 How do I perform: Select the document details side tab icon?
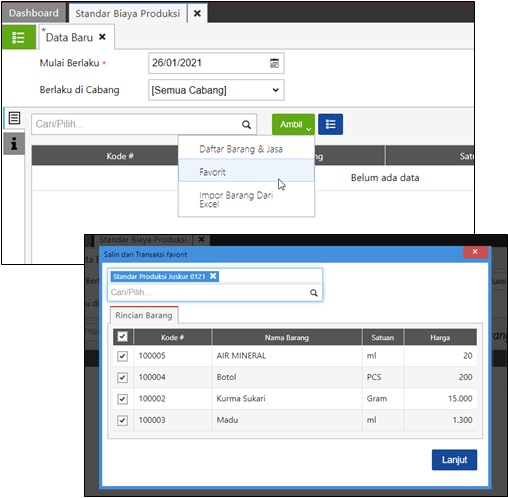(x=14, y=118)
